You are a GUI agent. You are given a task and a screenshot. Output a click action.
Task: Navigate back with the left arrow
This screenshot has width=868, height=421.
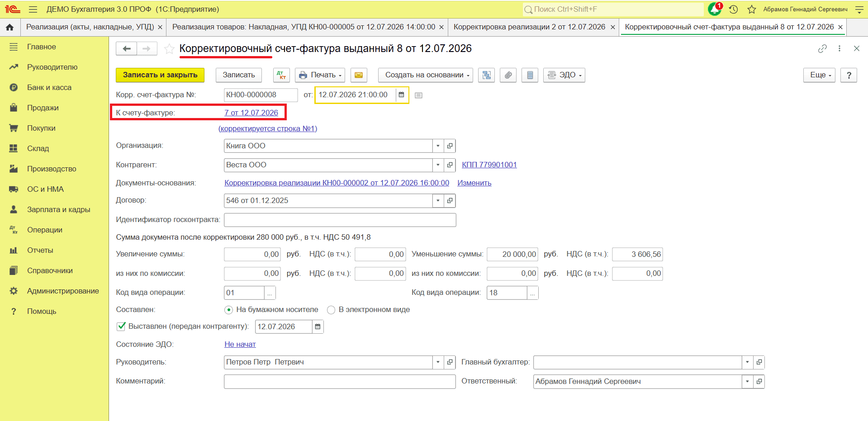pos(127,48)
